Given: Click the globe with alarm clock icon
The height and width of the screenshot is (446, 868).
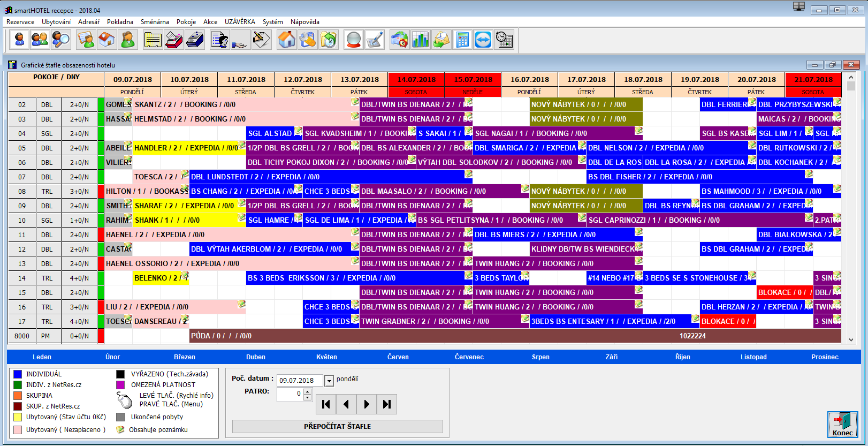Looking at the screenshot, I should pos(400,40).
